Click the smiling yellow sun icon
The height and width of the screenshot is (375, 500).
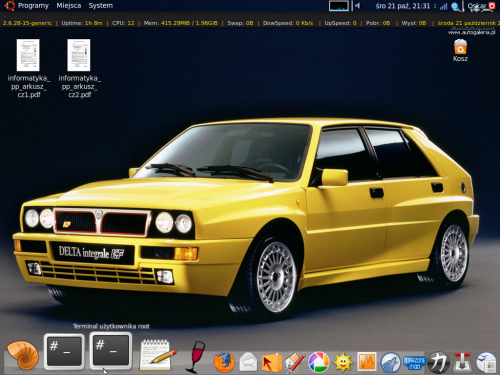343,362
